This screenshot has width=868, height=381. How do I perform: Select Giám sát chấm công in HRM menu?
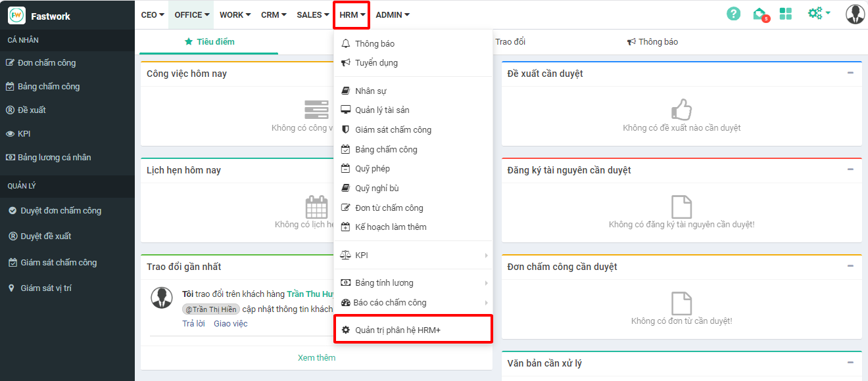(393, 130)
